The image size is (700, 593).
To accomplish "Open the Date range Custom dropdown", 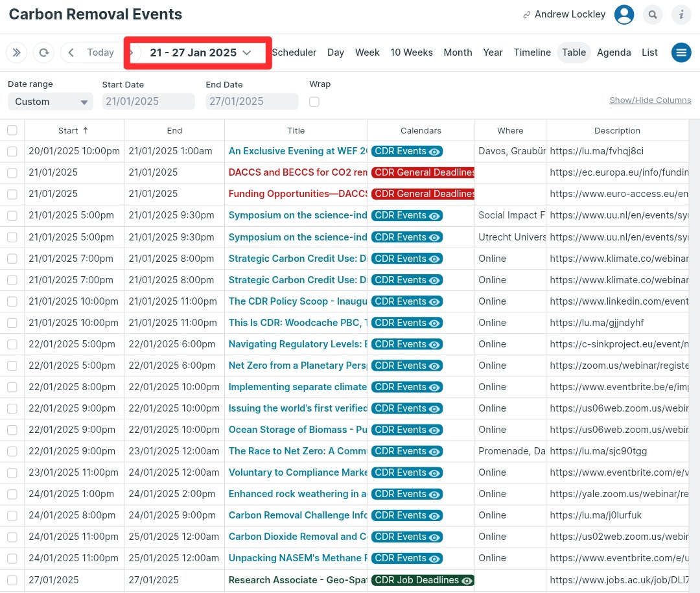I will tap(51, 102).
